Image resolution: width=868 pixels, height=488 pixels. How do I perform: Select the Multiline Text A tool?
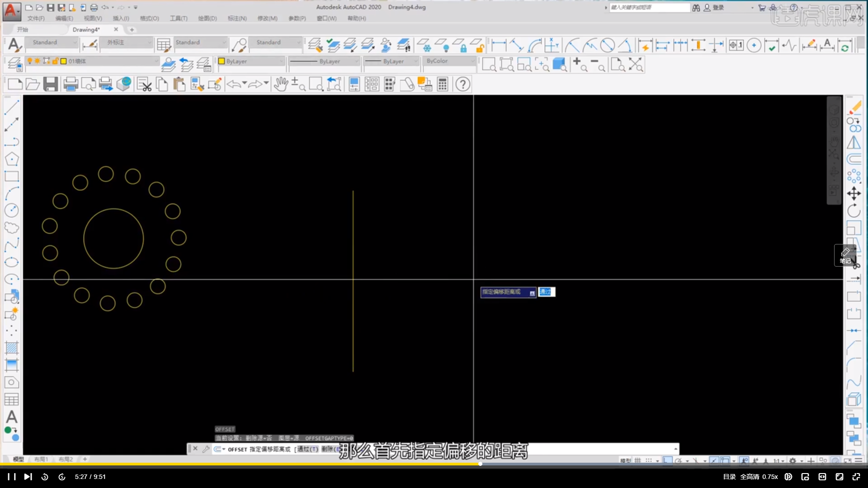coord(12,417)
